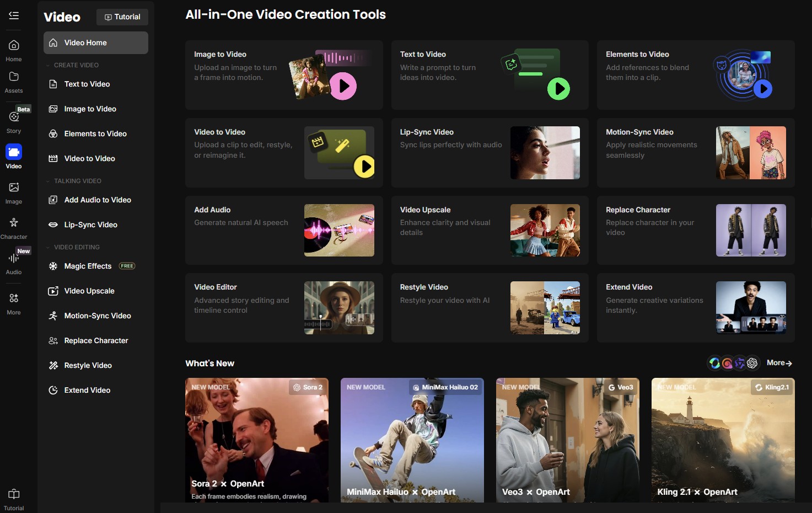Open the Story beta section icon
This screenshot has height=513, width=812.
pyautogui.click(x=14, y=117)
